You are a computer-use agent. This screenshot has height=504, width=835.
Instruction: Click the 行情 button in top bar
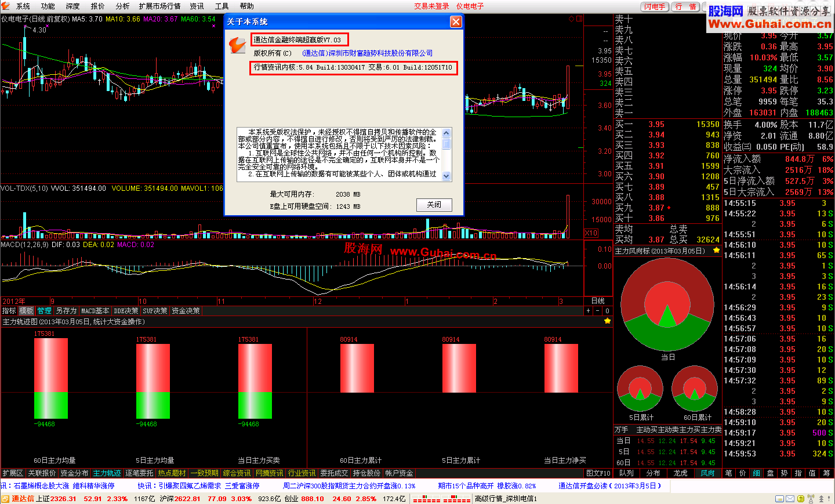click(686, 7)
